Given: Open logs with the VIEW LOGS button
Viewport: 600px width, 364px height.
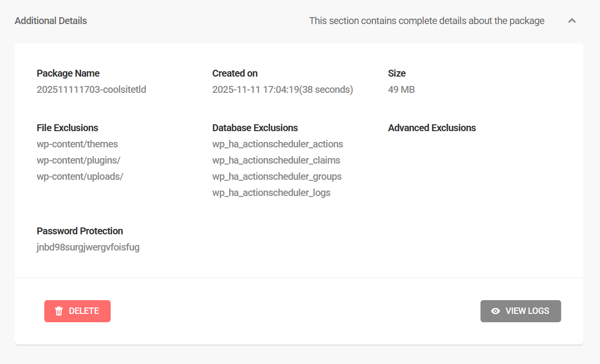Looking at the screenshot, I should point(521,311).
